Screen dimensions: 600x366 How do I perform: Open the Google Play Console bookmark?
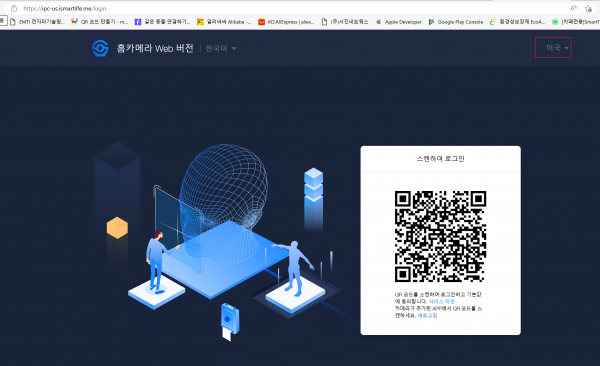[x=456, y=22]
